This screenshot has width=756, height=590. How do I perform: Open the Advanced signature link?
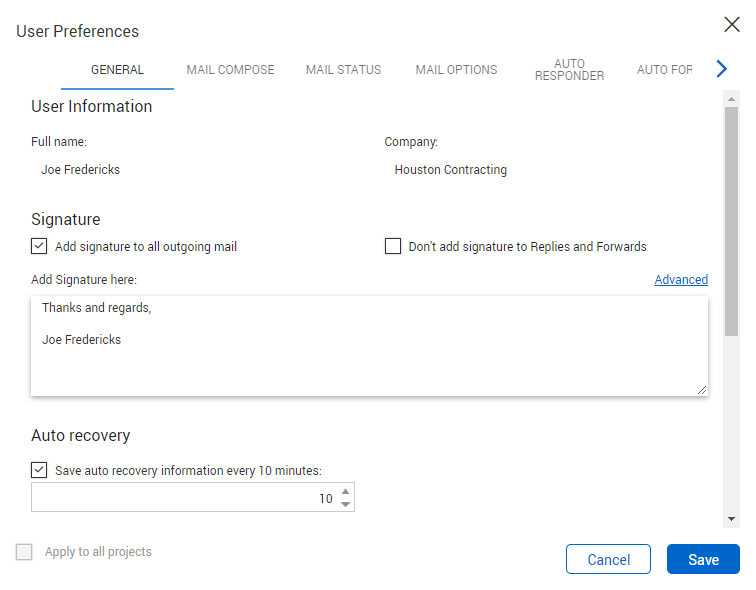point(681,280)
